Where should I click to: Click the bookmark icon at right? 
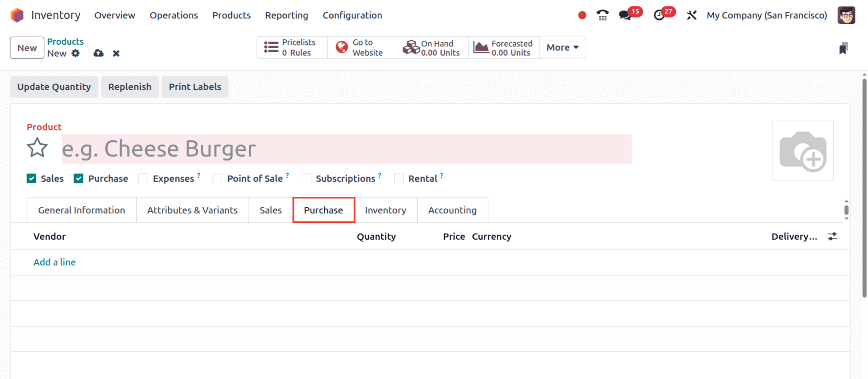click(843, 48)
